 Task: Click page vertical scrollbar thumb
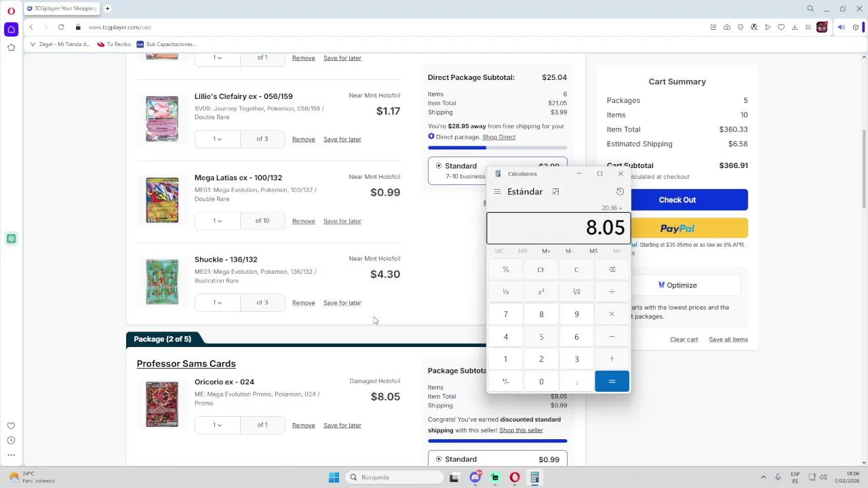(865, 169)
